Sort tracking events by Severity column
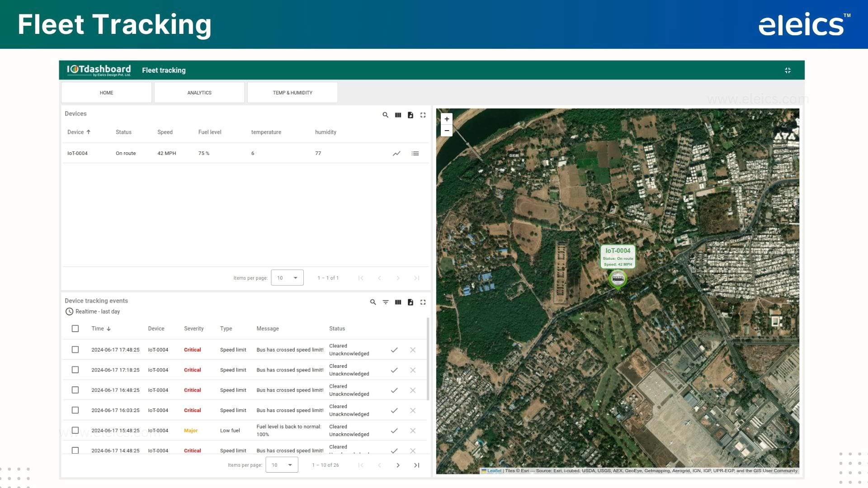 tap(193, 328)
